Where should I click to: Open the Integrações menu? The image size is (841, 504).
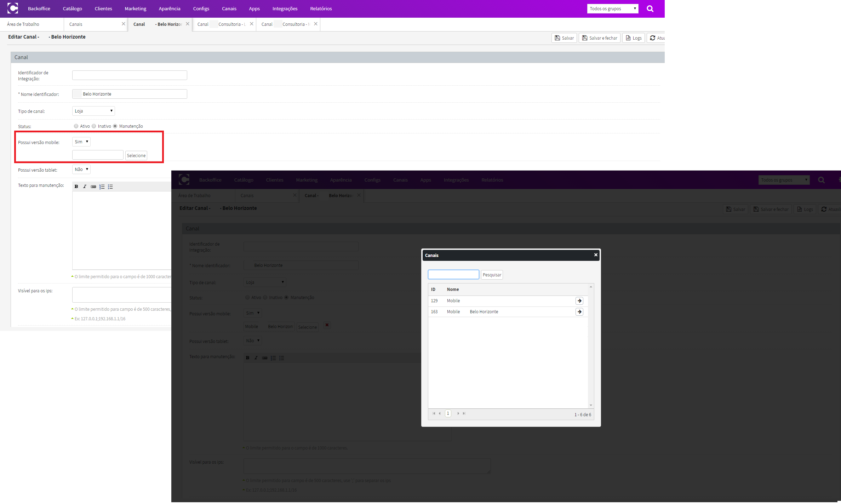coord(285,8)
